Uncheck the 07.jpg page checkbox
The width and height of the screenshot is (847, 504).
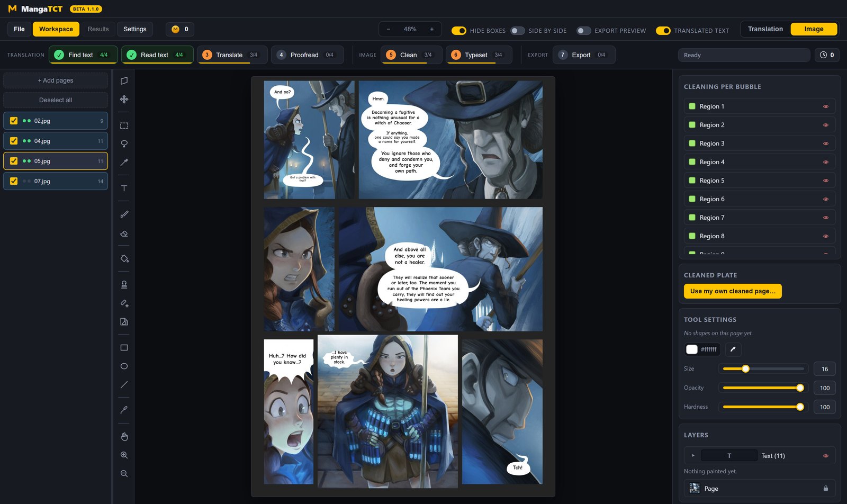pyautogui.click(x=14, y=181)
